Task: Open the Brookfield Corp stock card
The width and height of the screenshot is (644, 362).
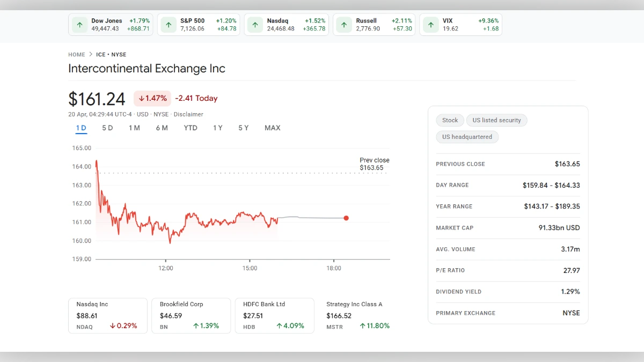Action: pos(191,315)
